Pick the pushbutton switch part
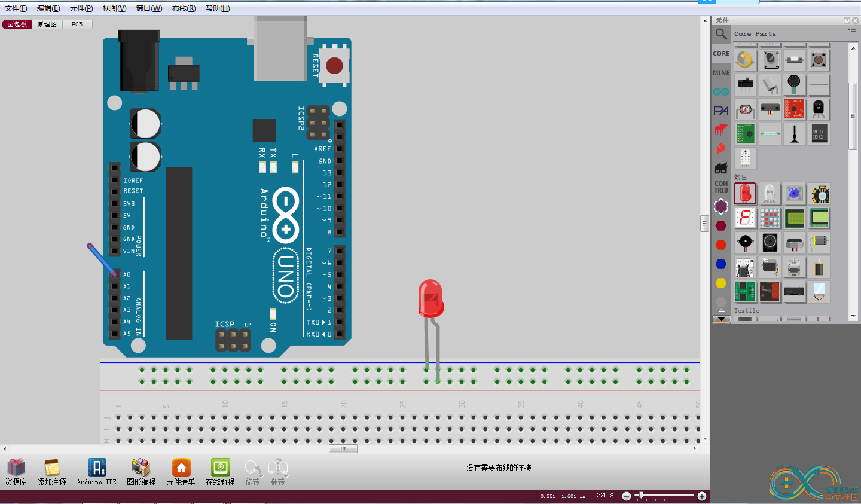This screenshot has width=861, height=504. [x=819, y=60]
